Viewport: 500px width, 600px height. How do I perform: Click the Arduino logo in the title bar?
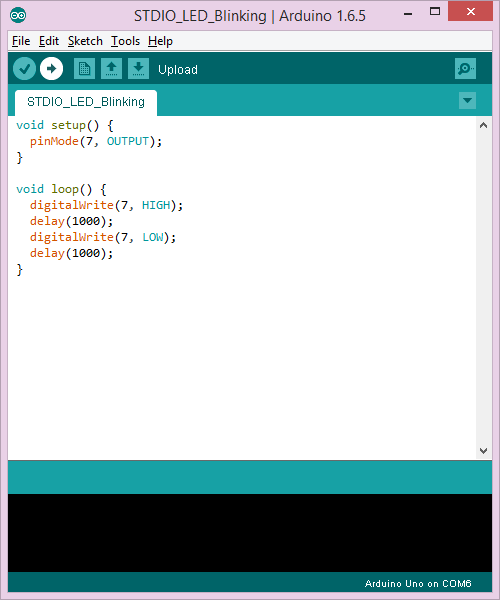18,15
